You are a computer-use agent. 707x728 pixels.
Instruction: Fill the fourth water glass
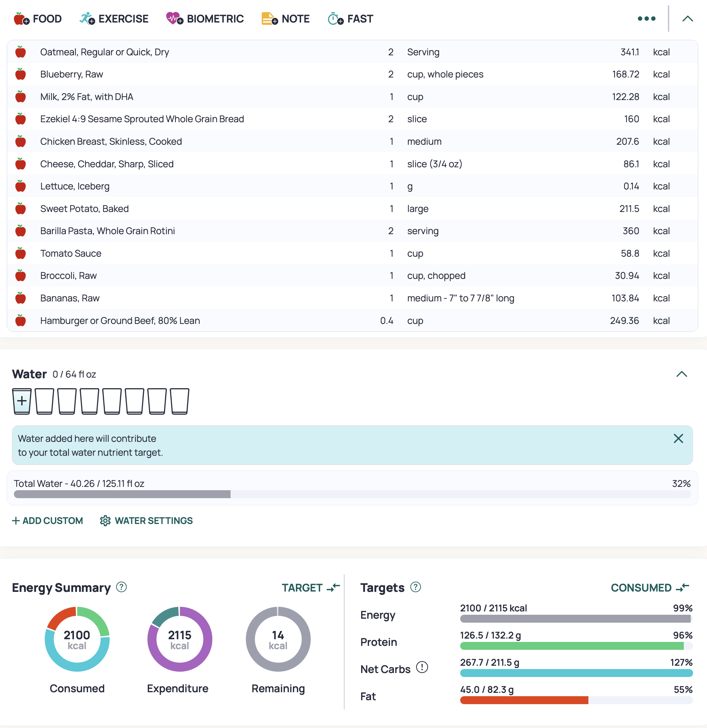pyautogui.click(x=89, y=401)
